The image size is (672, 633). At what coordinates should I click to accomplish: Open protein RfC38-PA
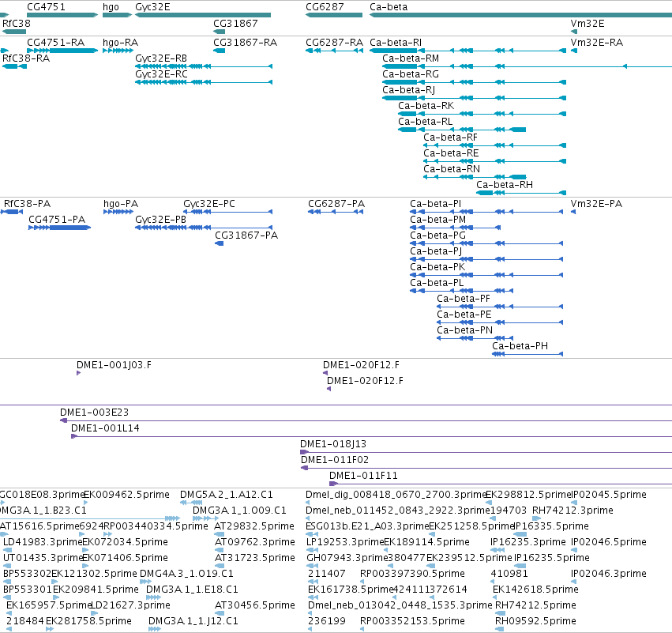(27, 204)
